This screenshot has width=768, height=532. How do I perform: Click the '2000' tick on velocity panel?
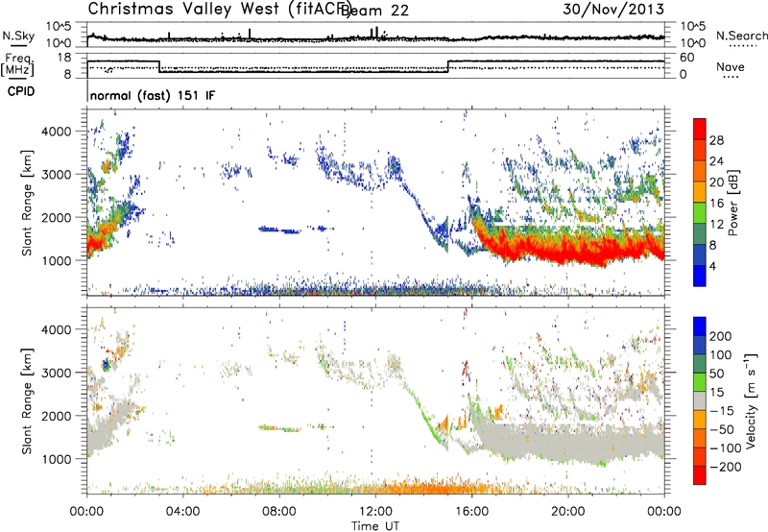pyautogui.click(x=56, y=416)
